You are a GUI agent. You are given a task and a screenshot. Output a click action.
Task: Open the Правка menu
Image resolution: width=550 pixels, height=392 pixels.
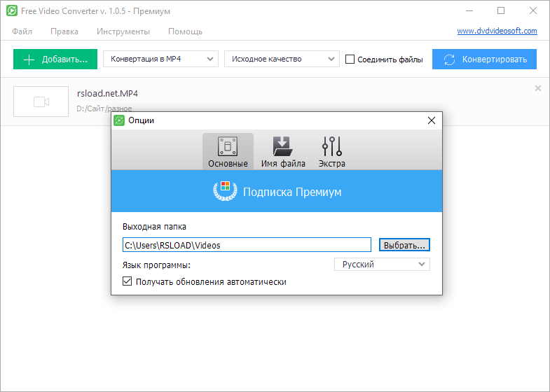click(64, 31)
